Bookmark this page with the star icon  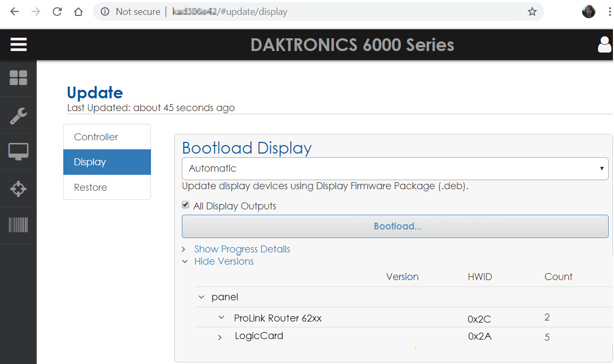[532, 12]
